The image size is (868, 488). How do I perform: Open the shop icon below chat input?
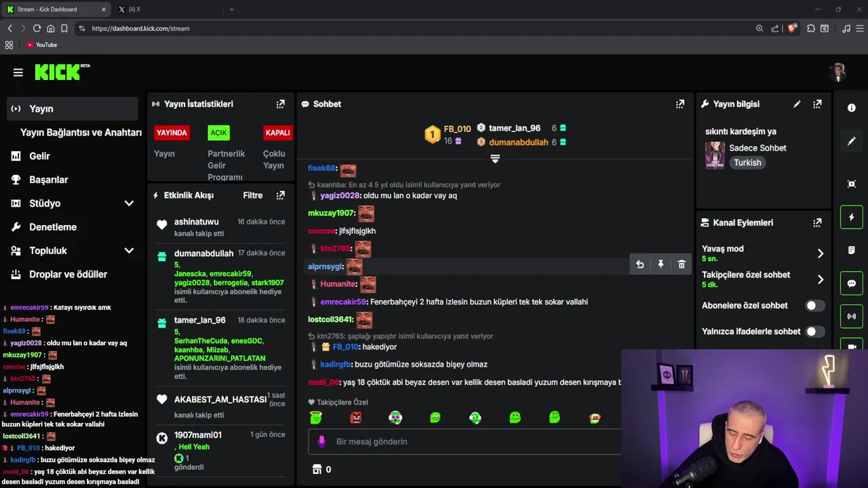tap(317, 469)
